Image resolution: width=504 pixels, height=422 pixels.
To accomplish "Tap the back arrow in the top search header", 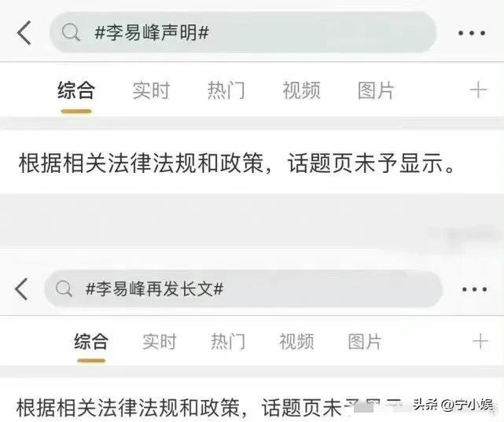I will [x=24, y=33].
